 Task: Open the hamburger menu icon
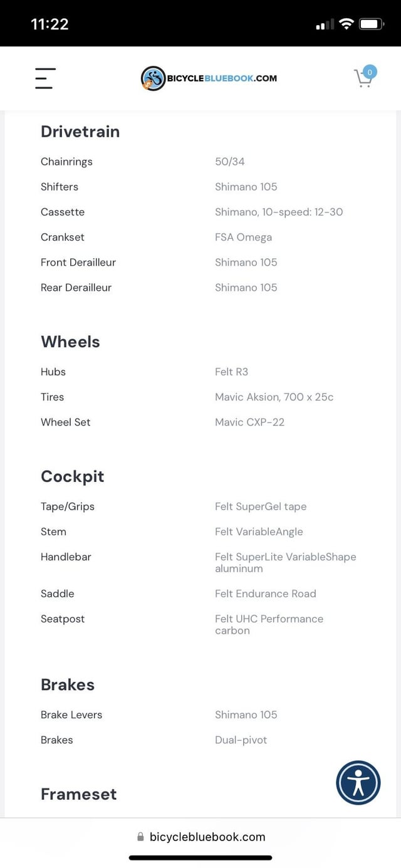(x=44, y=78)
